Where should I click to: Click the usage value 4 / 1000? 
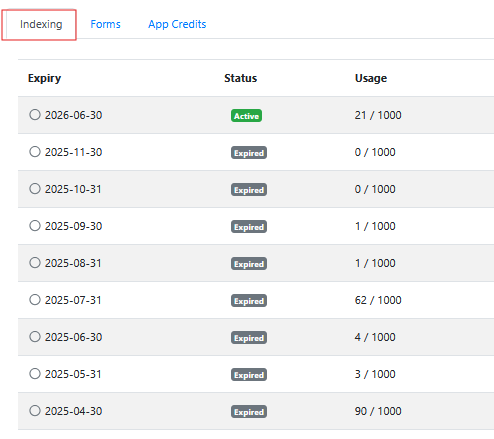coord(375,337)
